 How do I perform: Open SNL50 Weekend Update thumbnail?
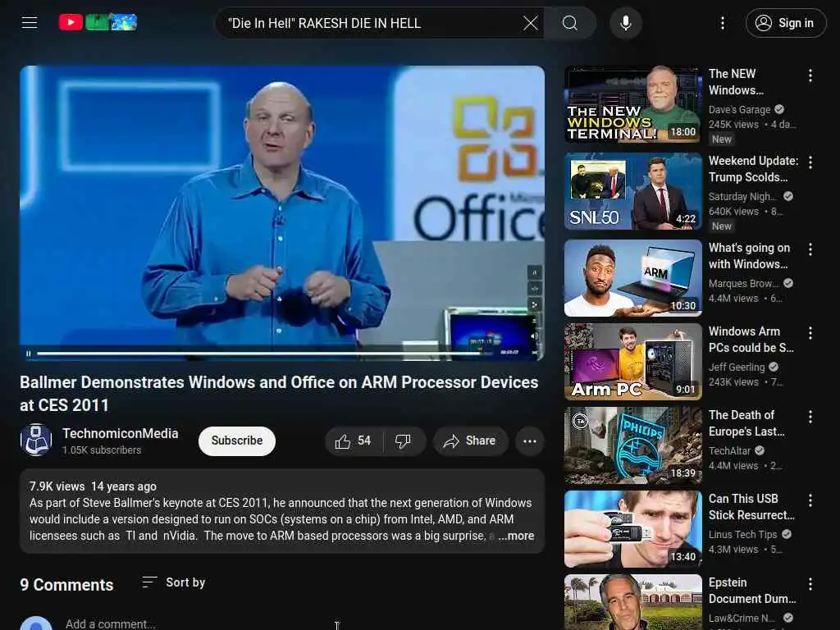(x=632, y=191)
